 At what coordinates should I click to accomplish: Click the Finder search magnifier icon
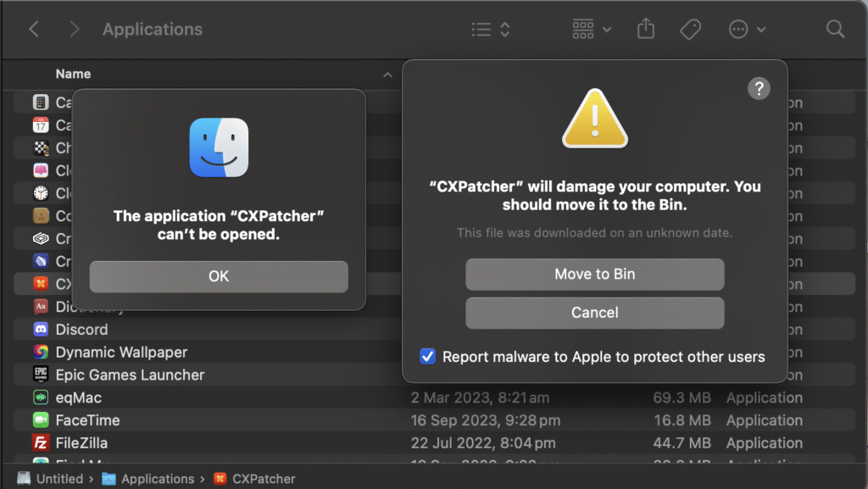click(835, 30)
